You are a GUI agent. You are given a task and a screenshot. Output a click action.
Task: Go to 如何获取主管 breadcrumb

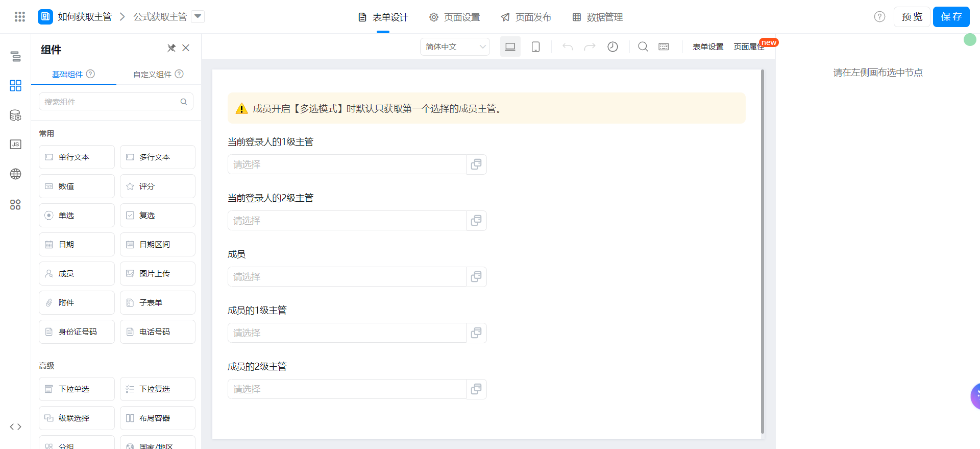[85, 17]
